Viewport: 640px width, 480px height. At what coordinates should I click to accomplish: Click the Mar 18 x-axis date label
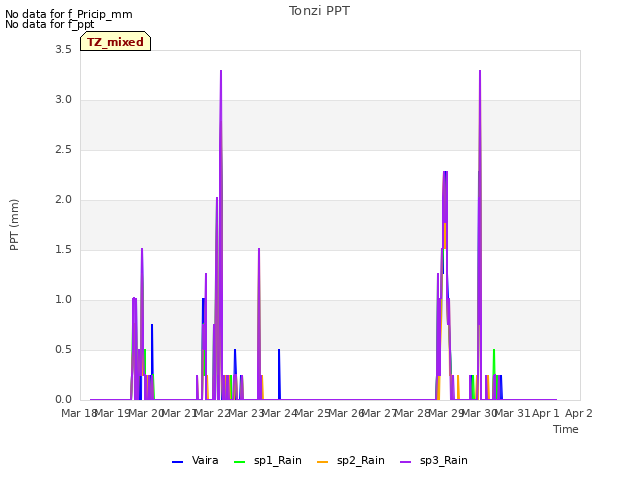[x=79, y=413]
